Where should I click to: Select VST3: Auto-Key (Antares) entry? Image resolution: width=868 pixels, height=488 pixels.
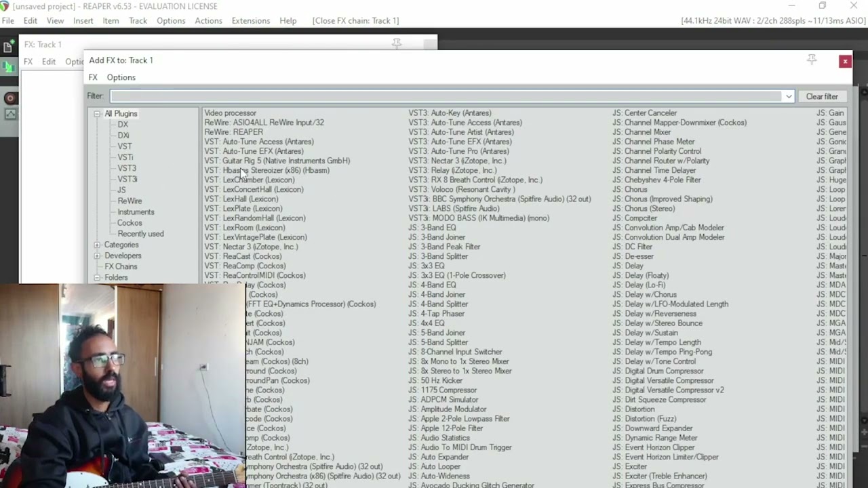450,113
